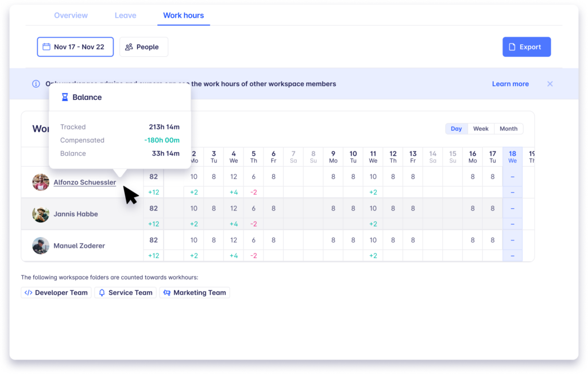Switch to Day view
This screenshot has height=374, width=588.
pyautogui.click(x=457, y=128)
